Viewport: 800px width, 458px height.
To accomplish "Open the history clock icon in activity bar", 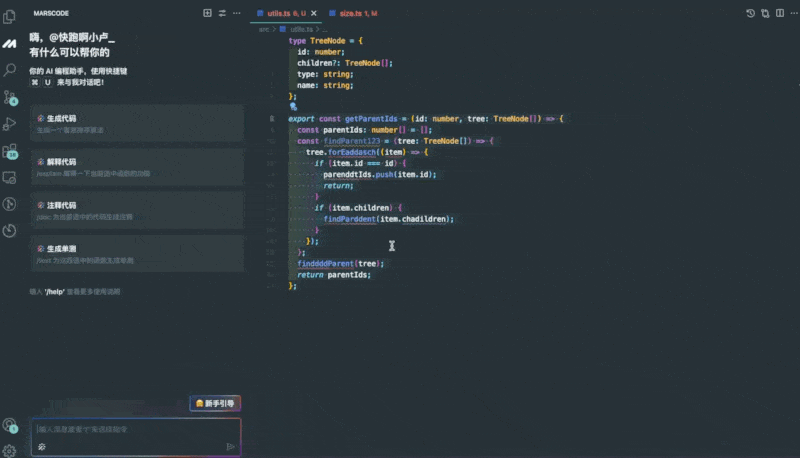I will [9, 231].
